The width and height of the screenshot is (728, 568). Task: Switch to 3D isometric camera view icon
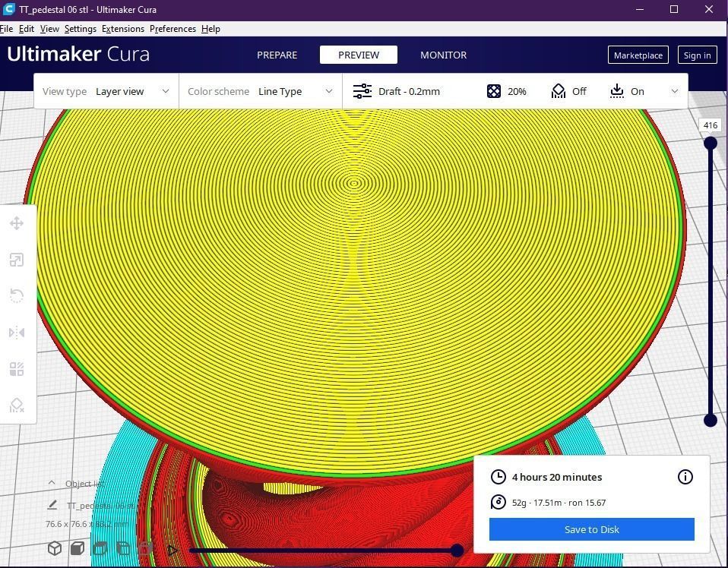55,548
